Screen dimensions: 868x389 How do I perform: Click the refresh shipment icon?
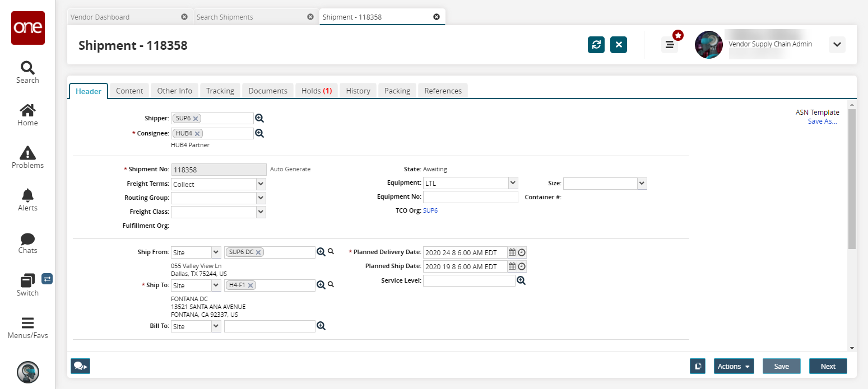[x=596, y=45]
